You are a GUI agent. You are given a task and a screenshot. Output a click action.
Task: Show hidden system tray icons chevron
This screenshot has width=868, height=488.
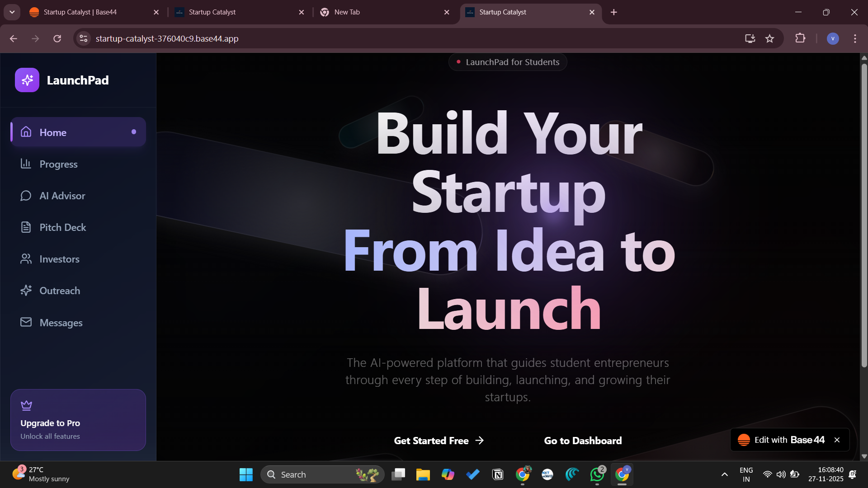coord(724,474)
